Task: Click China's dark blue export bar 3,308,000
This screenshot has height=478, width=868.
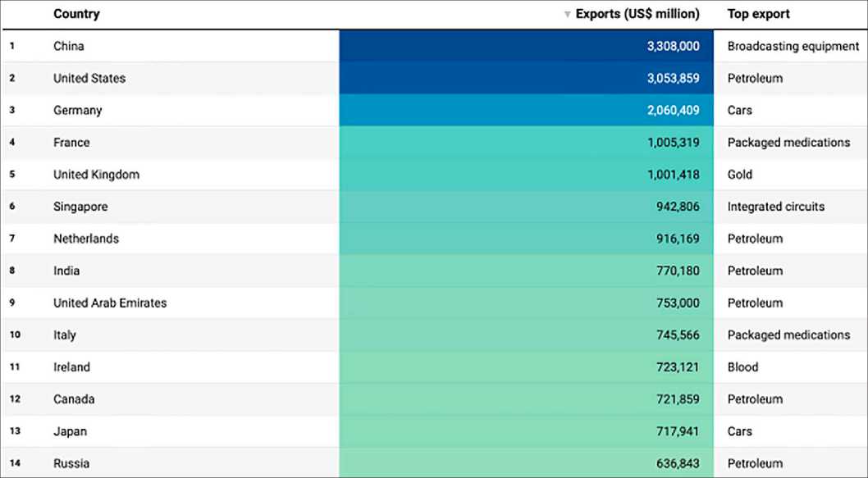Action: (x=526, y=46)
